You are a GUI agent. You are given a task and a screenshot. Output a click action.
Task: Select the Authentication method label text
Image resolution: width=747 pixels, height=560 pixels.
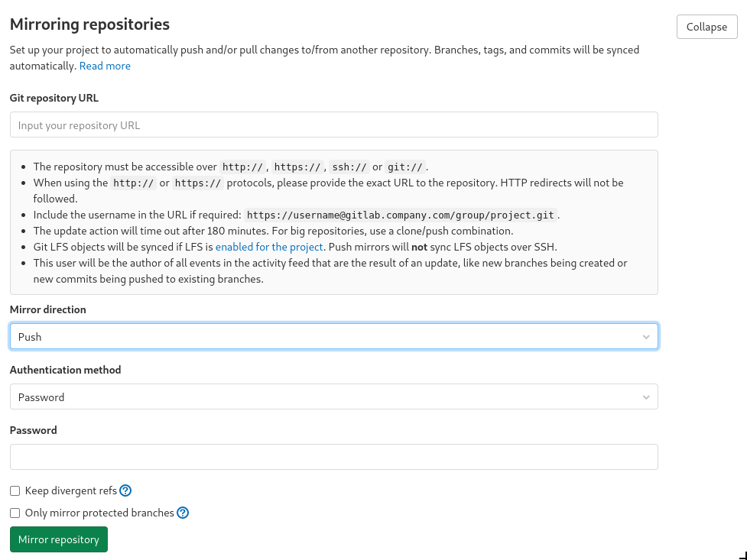tap(65, 370)
